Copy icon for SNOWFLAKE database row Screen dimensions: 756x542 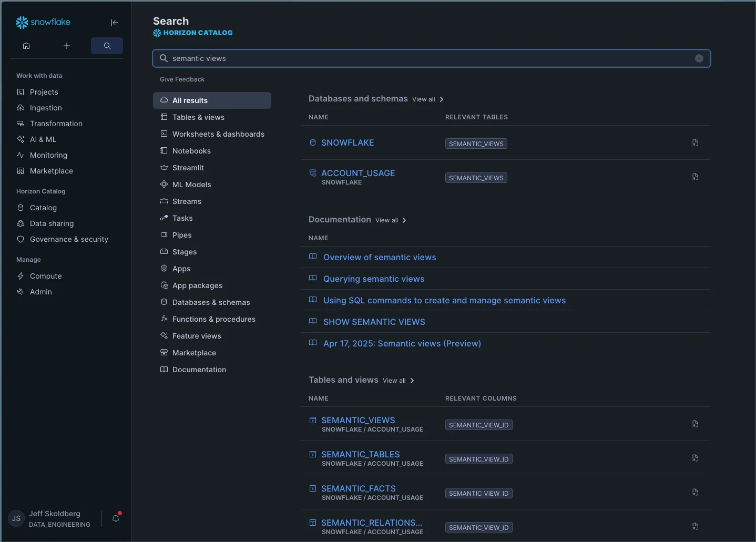pos(695,142)
